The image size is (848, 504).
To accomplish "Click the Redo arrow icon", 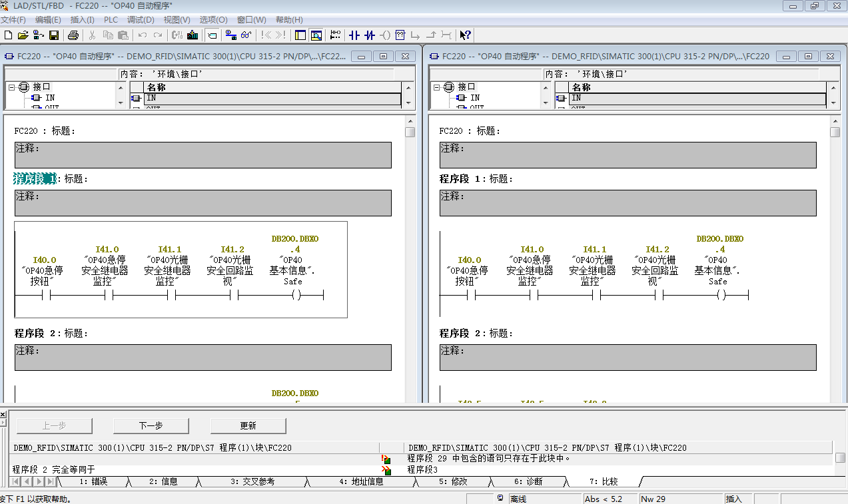I will point(158,35).
